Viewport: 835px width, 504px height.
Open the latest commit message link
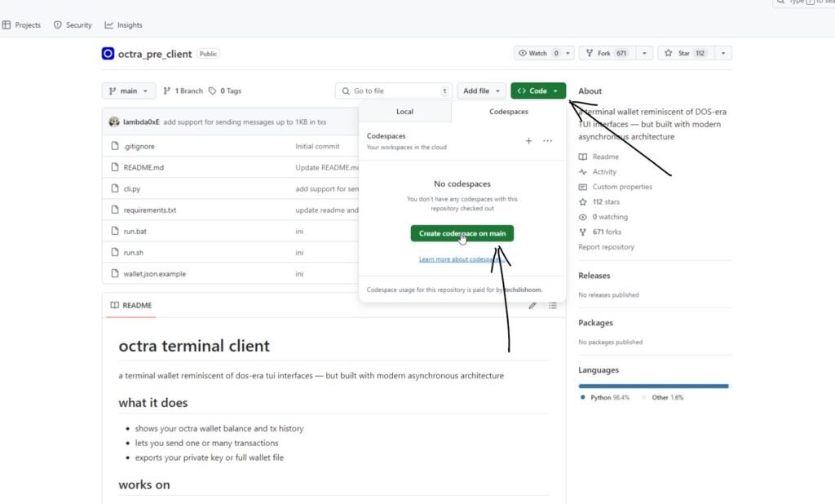click(x=245, y=122)
